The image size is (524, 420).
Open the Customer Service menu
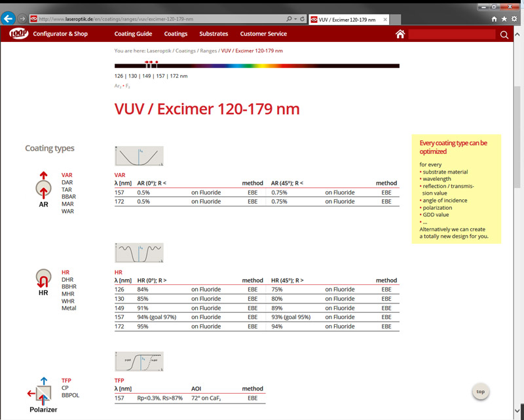tap(263, 34)
